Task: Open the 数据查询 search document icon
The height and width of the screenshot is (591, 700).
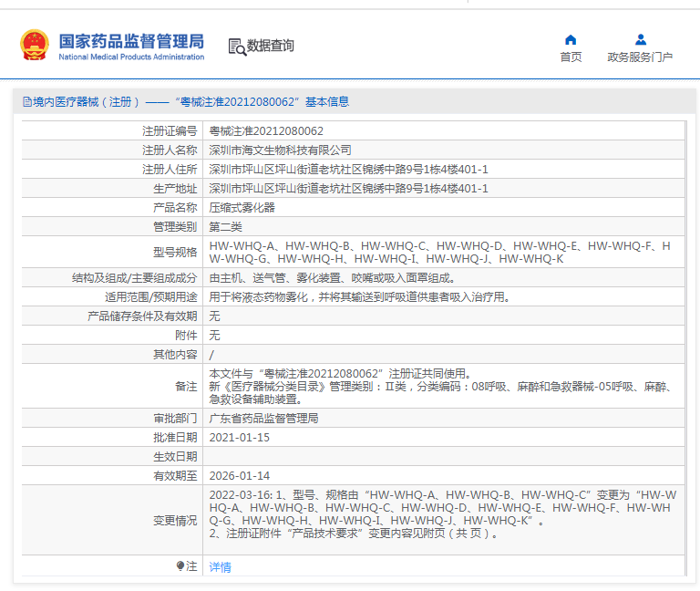Action: tap(237, 47)
